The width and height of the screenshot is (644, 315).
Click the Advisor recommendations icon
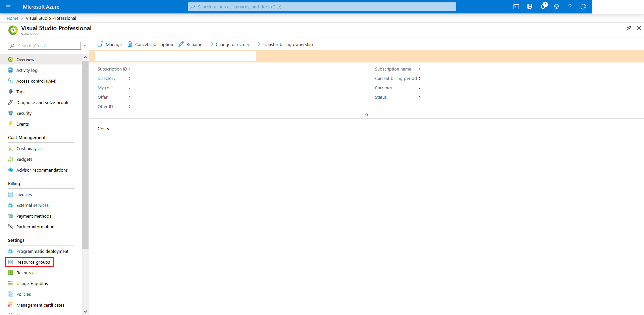point(11,170)
